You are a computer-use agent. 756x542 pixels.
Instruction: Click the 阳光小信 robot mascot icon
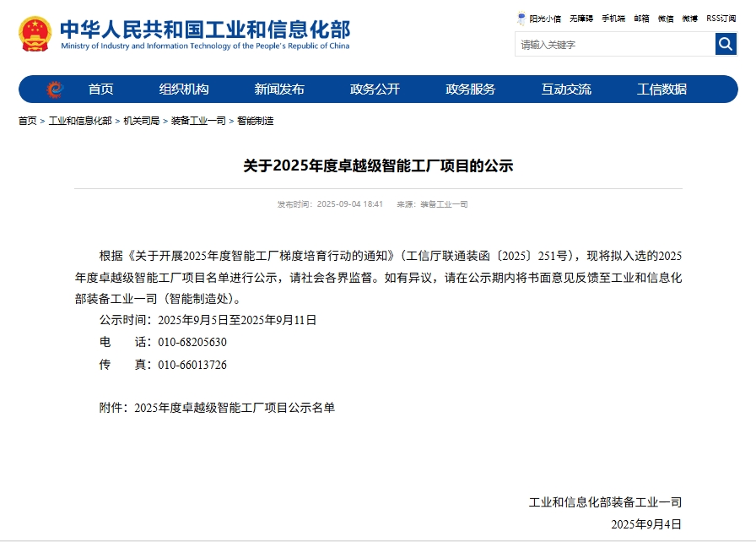tap(521, 18)
